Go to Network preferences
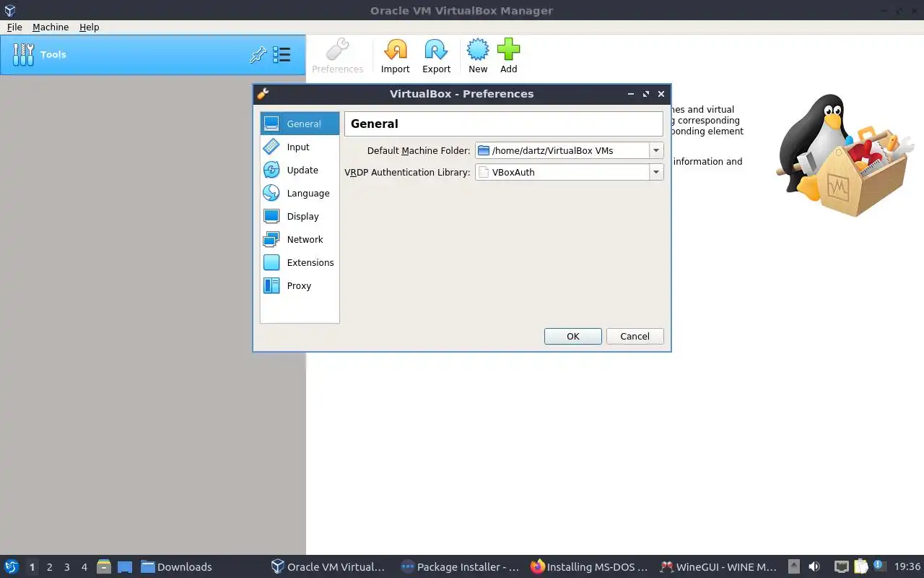This screenshot has width=924, height=578. pos(300,239)
